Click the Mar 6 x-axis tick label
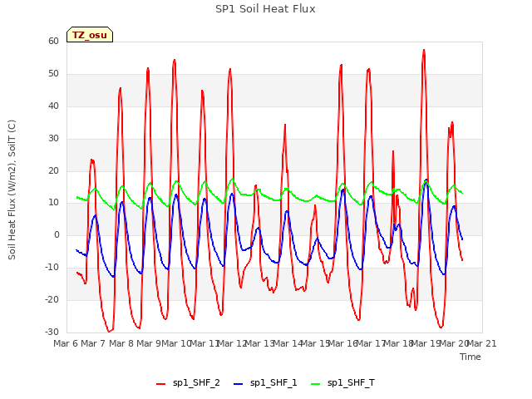Viewport: 532px width, 399px height. tap(66, 343)
